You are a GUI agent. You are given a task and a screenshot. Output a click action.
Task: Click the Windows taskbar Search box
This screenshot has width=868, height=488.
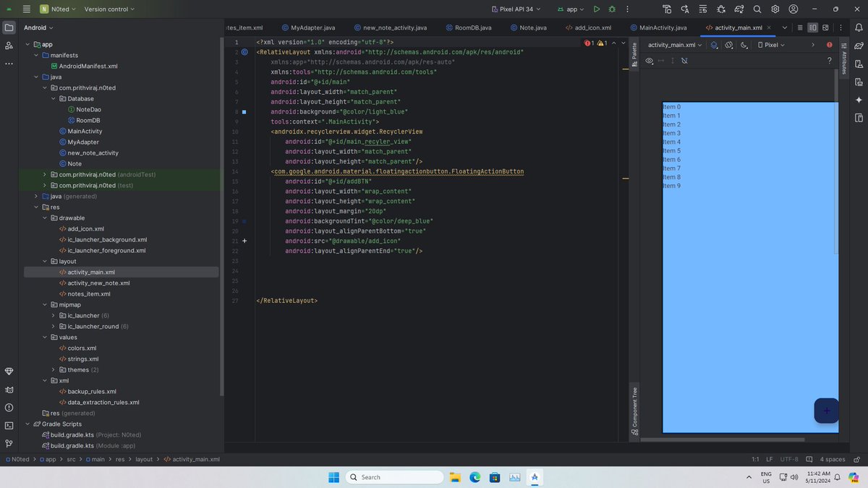394,477
